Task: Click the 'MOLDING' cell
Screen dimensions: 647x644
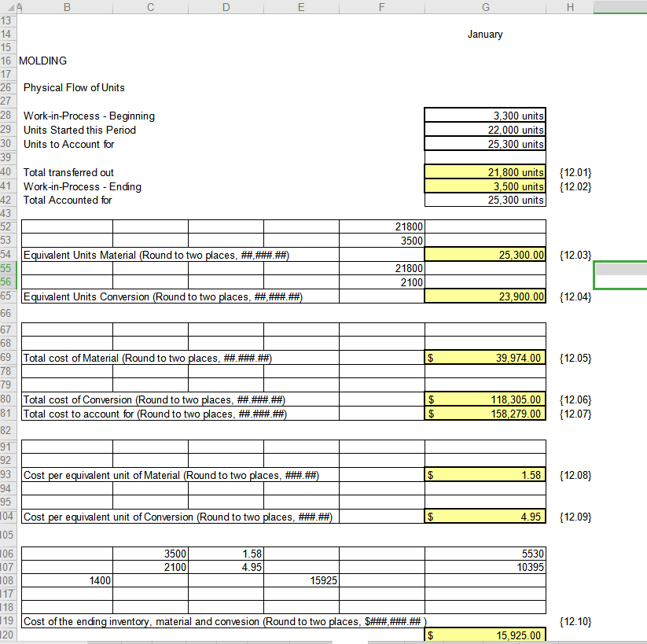Action: (43, 61)
